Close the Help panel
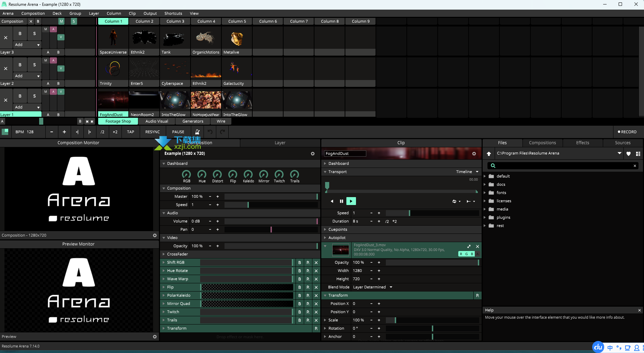 tap(640, 310)
